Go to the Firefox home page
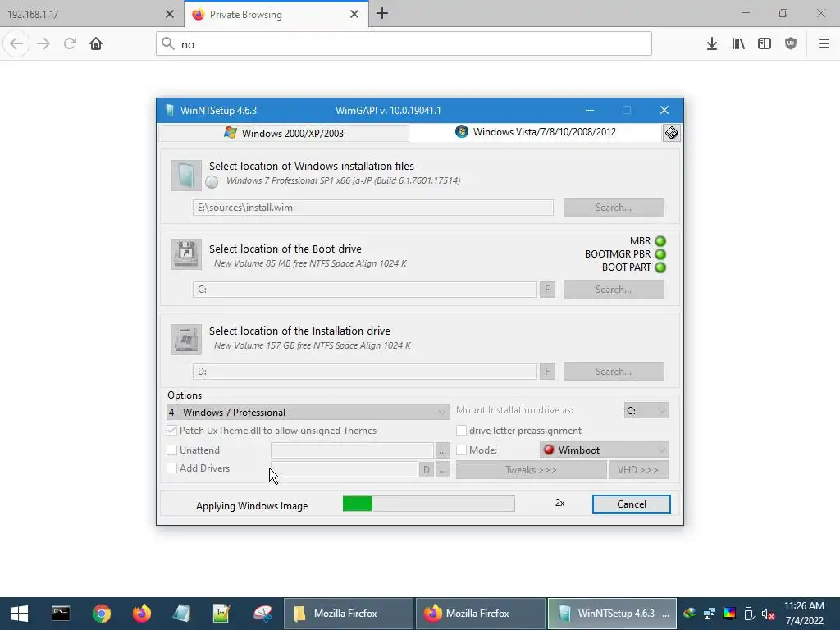The width and height of the screenshot is (840, 630). (96, 43)
